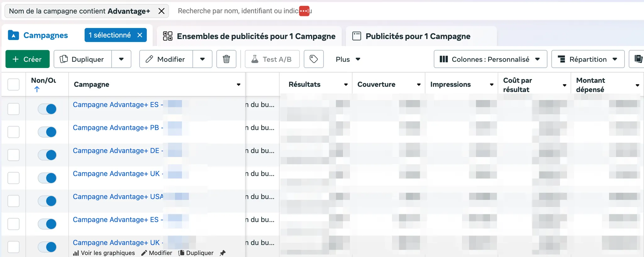Expand the Modifier dropdown arrow
This screenshot has width=644, height=257.
coord(203,59)
